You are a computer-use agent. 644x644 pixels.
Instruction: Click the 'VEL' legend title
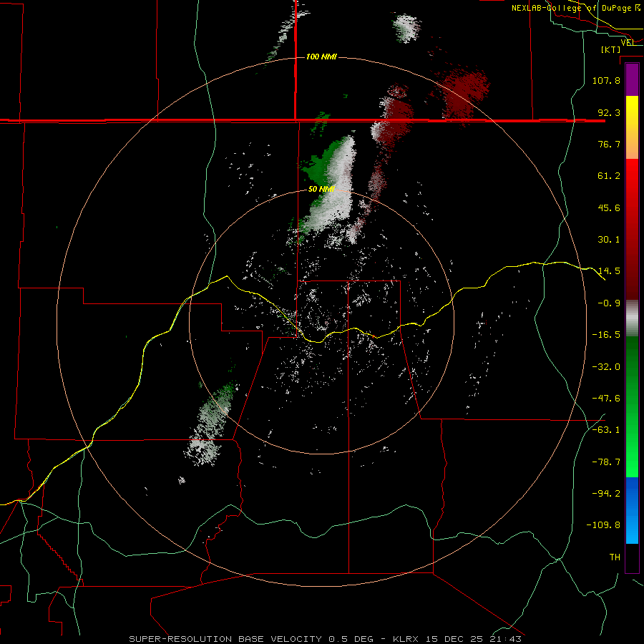tap(627, 42)
